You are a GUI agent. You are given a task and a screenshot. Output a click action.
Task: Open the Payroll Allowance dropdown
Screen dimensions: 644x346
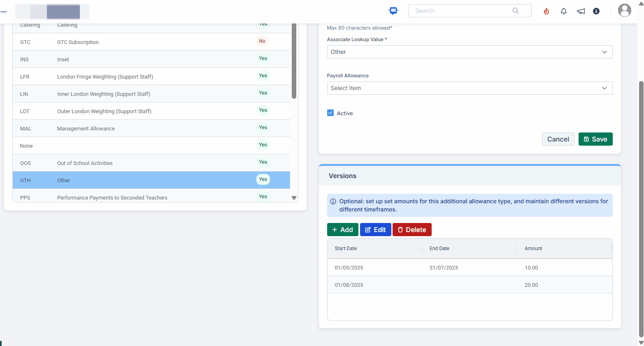[x=469, y=88]
